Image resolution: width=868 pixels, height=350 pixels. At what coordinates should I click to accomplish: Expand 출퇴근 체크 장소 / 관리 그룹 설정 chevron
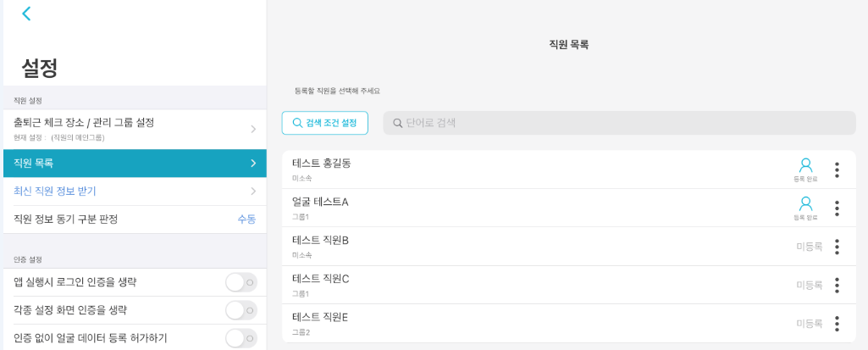pos(252,129)
